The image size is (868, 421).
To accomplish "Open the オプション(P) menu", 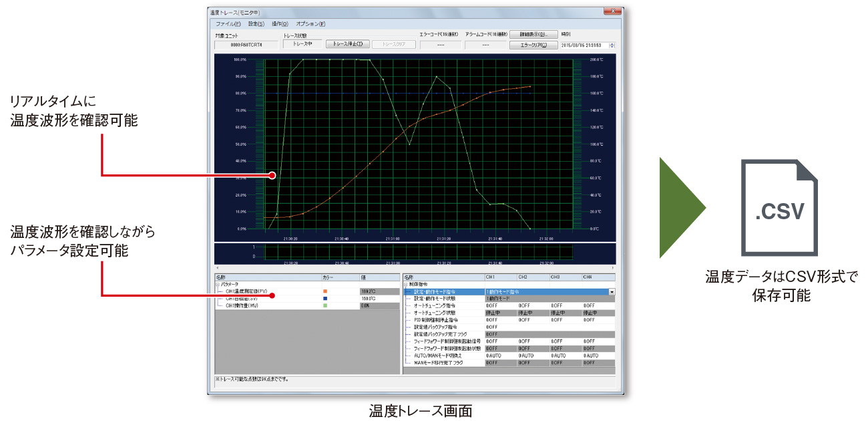I will [x=310, y=24].
